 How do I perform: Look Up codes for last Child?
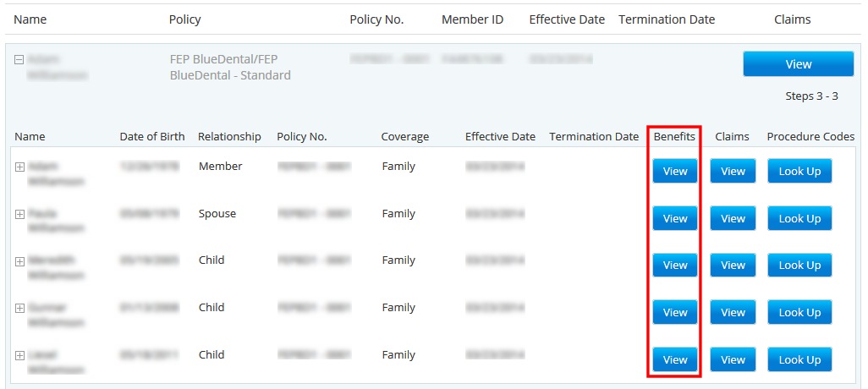(x=799, y=359)
